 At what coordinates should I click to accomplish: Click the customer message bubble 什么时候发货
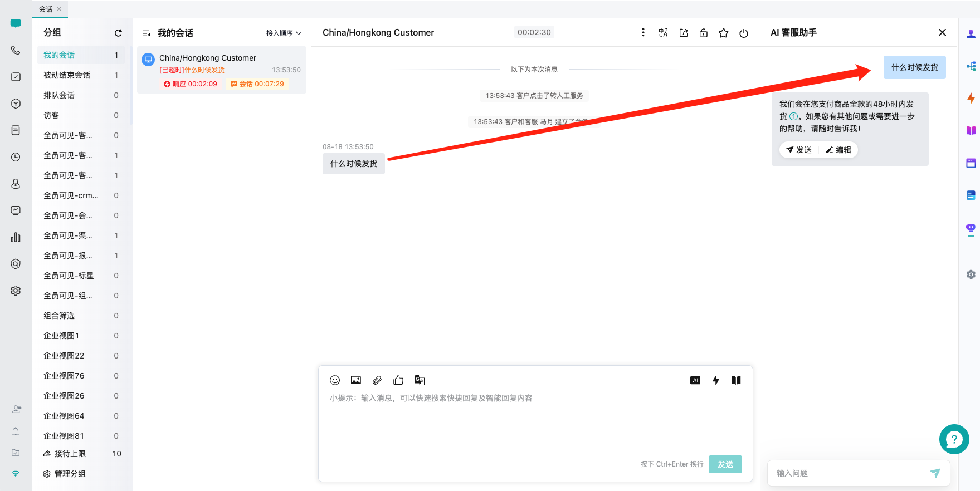[354, 164]
